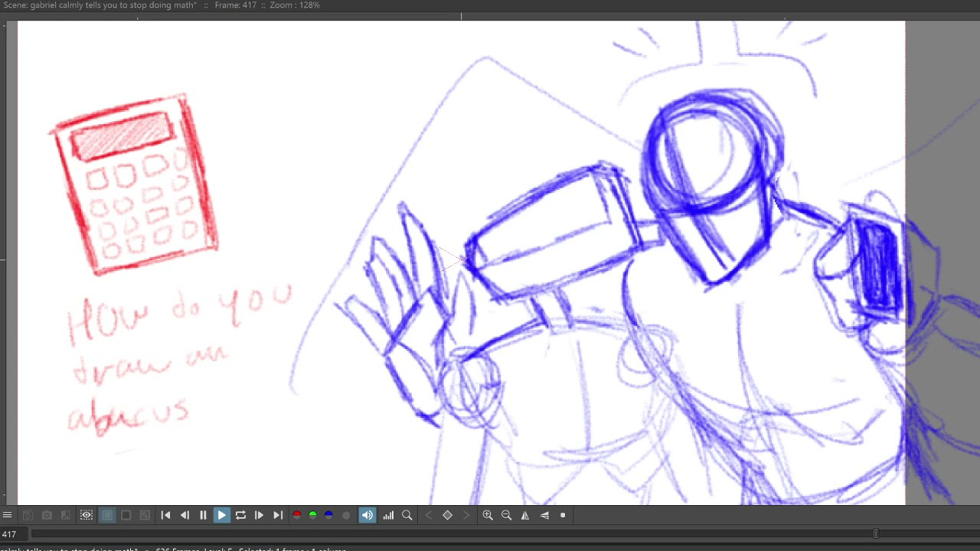
Task: Toggle the green channel display
Action: [313, 515]
